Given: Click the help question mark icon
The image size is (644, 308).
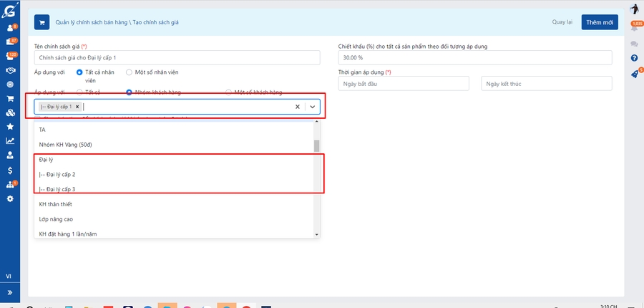Looking at the screenshot, I should 634,58.
